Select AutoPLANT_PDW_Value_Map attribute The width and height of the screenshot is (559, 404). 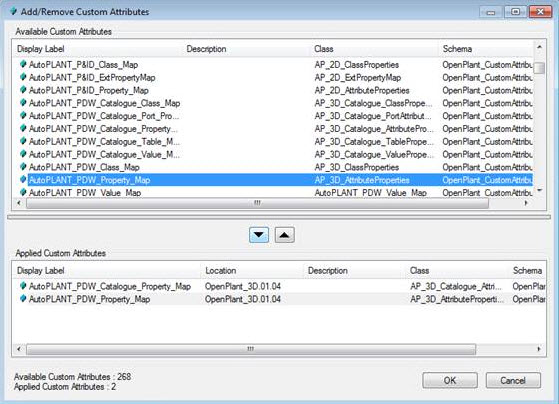(x=85, y=193)
